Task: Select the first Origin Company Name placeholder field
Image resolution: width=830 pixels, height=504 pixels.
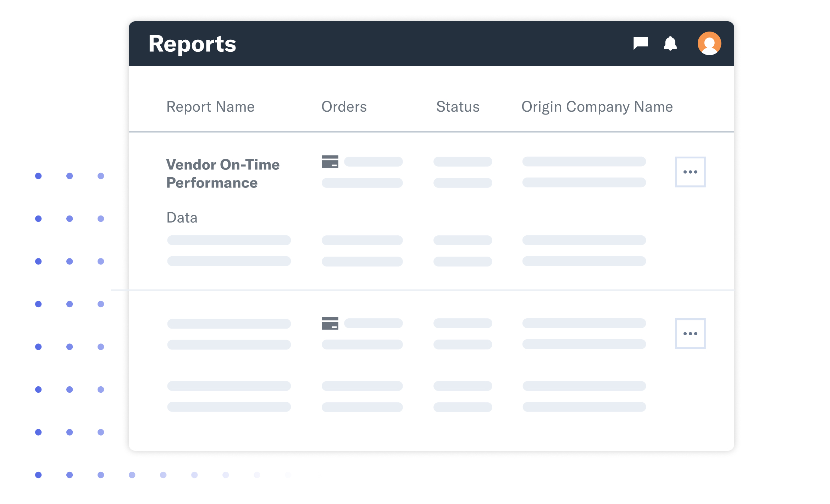Action: pyautogui.click(x=583, y=162)
